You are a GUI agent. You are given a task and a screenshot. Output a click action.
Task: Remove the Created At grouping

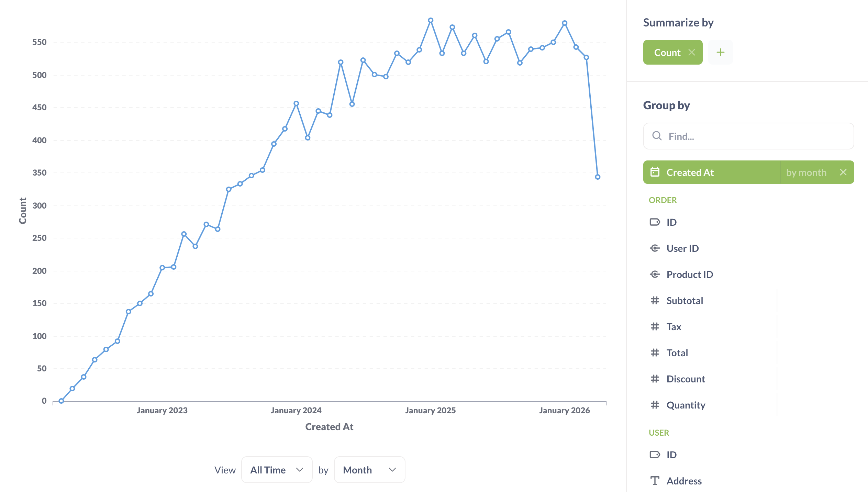tap(843, 172)
